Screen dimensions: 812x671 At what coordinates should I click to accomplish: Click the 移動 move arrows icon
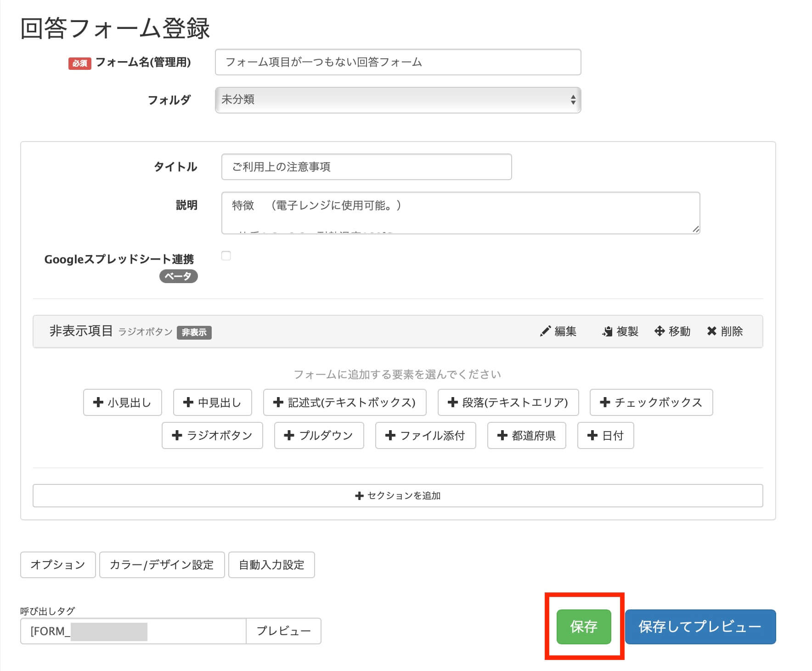[660, 331]
